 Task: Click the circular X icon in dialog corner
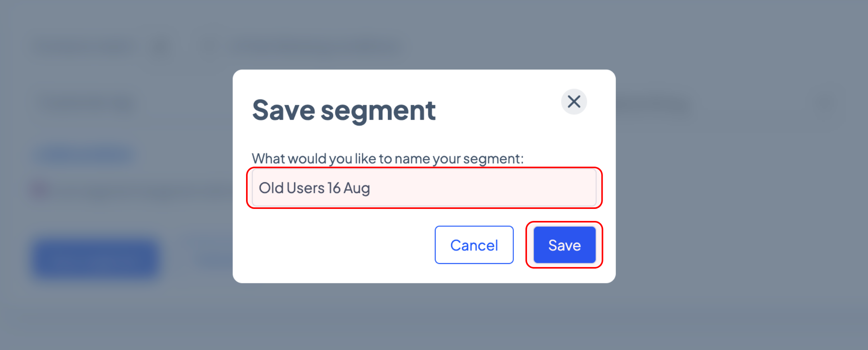(x=574, y=102)
